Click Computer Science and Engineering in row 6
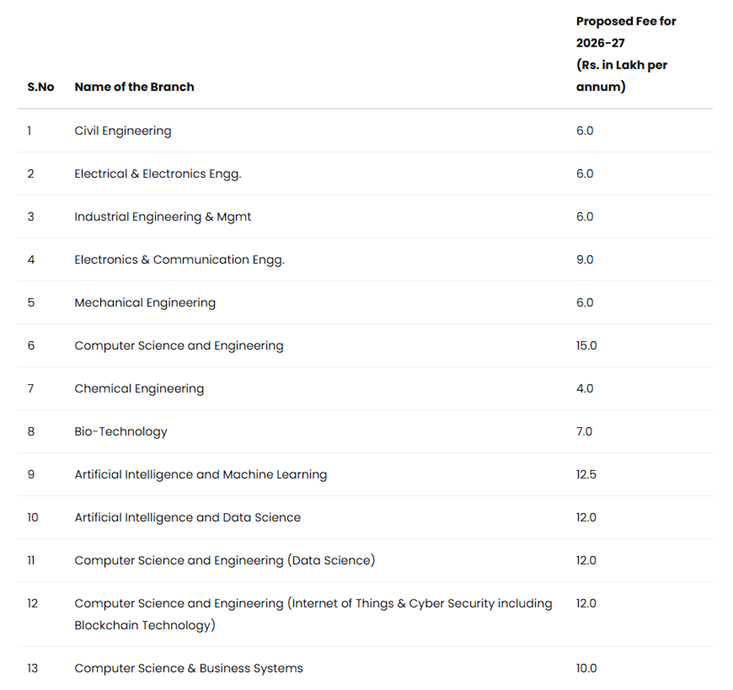This screenshot has width=733, height=690. pyautogui.click(x=179, y=346)
